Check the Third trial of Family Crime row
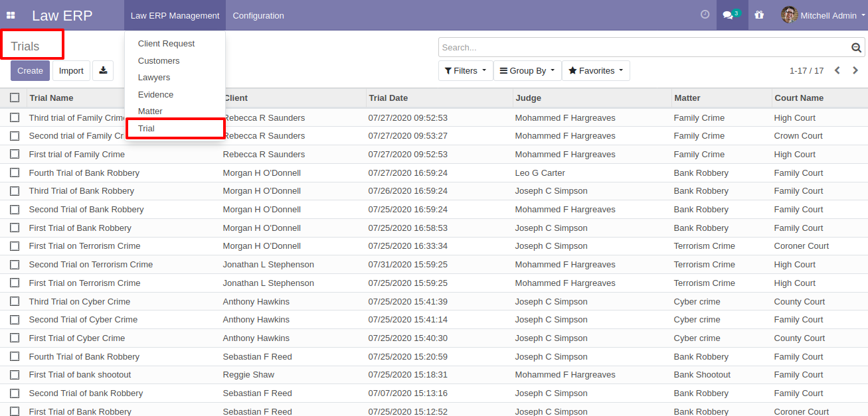The width and height of the screenshot is (868, 416). (15, 117)
